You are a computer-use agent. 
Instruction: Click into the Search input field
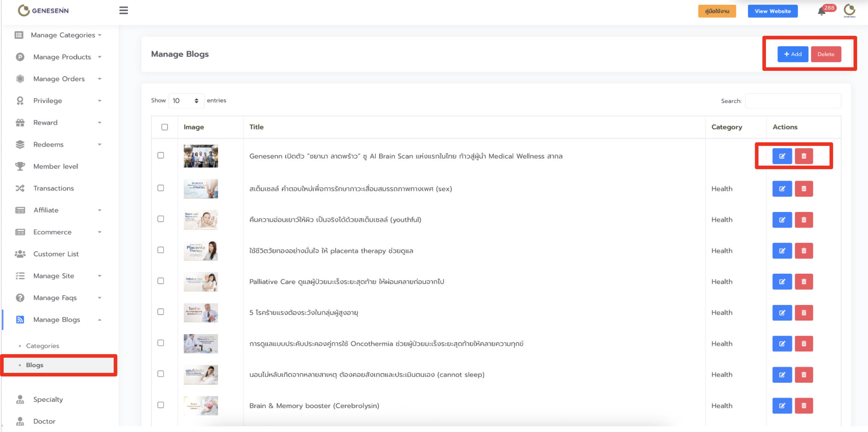(x=793, y=101)
